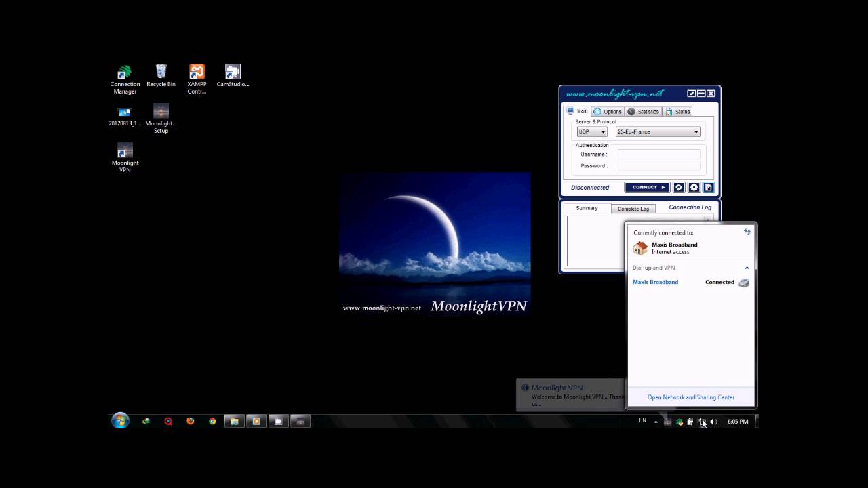Screen dimensions: 868x488
Task: Select the Complete Log tab
Action: pyautogui.click(x=633, y=209)
